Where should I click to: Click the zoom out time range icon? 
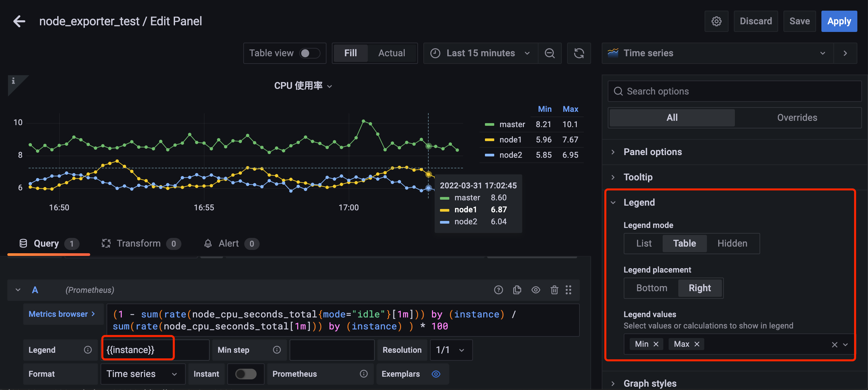click(549, 53)
